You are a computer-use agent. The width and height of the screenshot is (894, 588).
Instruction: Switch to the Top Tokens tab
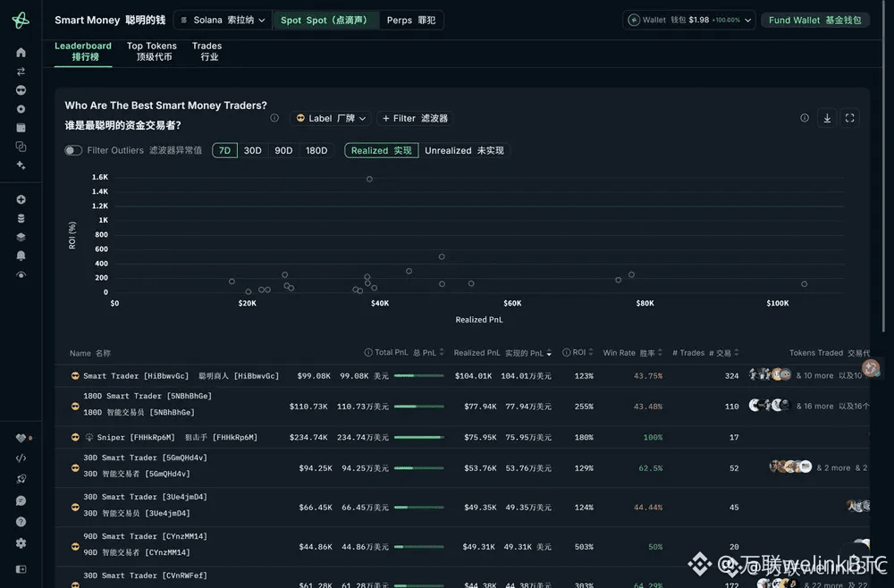(152, 51)
